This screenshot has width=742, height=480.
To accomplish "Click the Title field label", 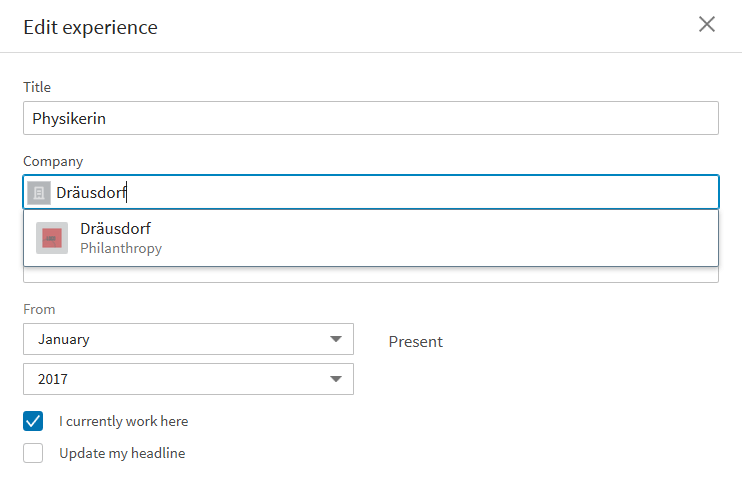I will coord(37,87).
